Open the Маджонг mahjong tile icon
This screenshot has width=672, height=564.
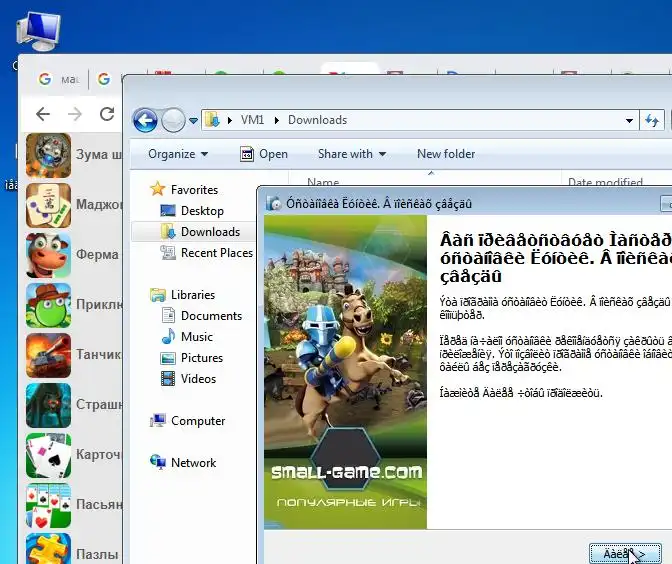click(48, 205)
